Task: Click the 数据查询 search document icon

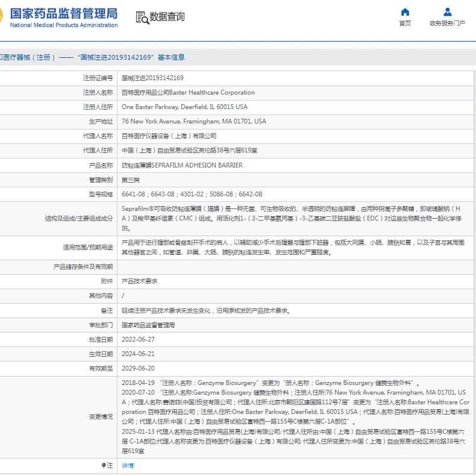Action: coord(142,17)
